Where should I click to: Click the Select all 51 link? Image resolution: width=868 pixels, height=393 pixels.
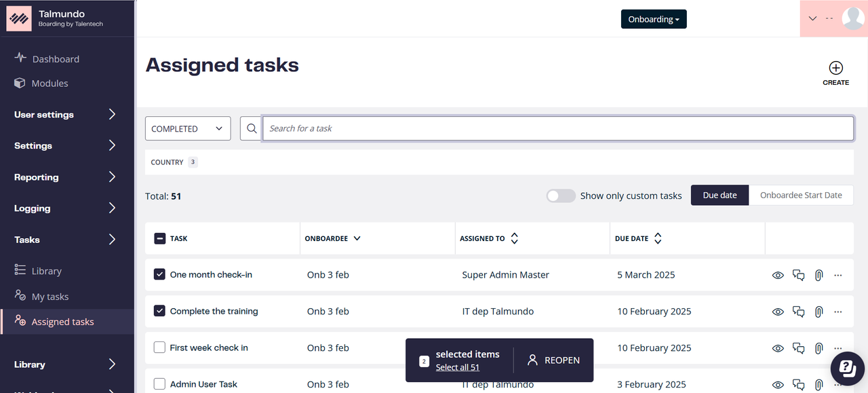click(458, 367)
